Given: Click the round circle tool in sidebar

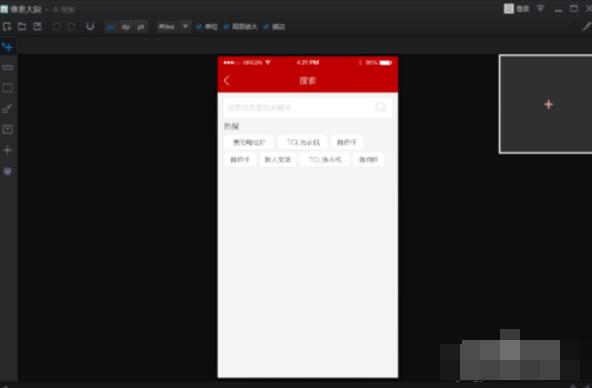Looking at the screenshot, I should pyautogui.click(x=7, y=171).
